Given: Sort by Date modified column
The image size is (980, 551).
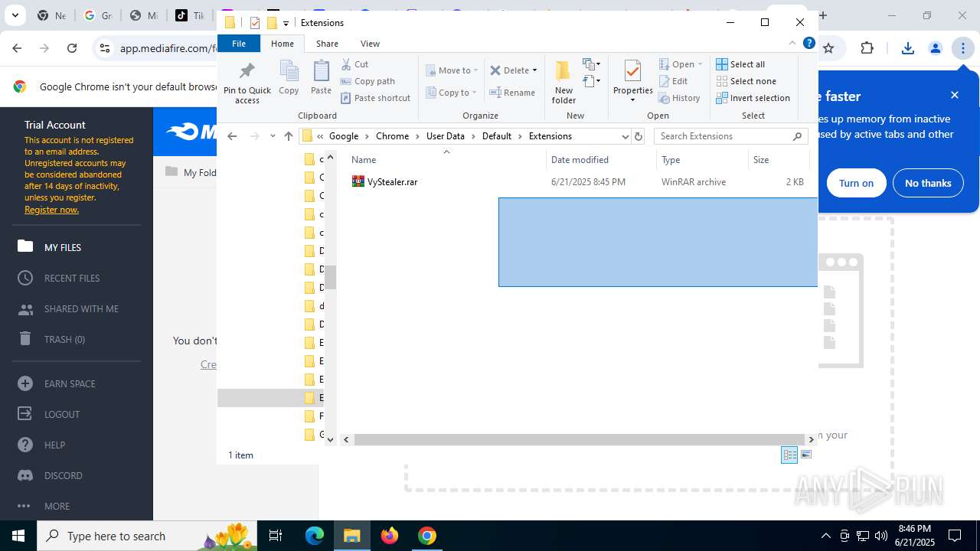Looking at the screenshot, I should coord(601,160).
